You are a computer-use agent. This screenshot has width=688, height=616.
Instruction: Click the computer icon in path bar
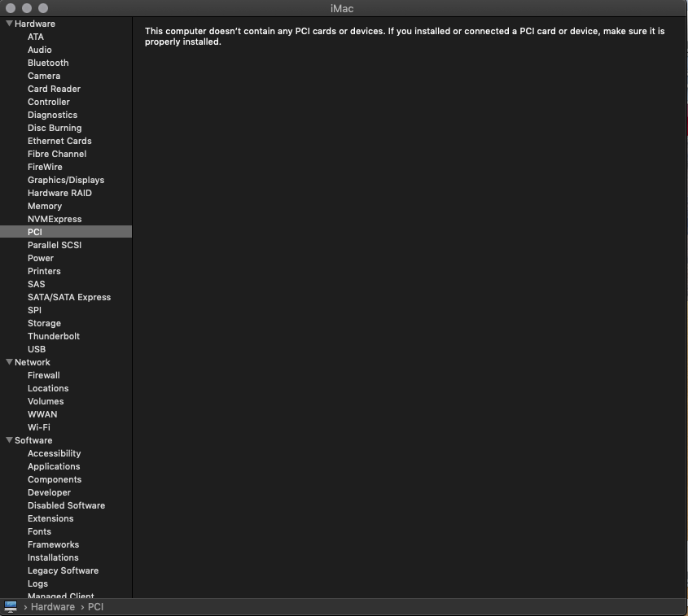coord(11,607)
